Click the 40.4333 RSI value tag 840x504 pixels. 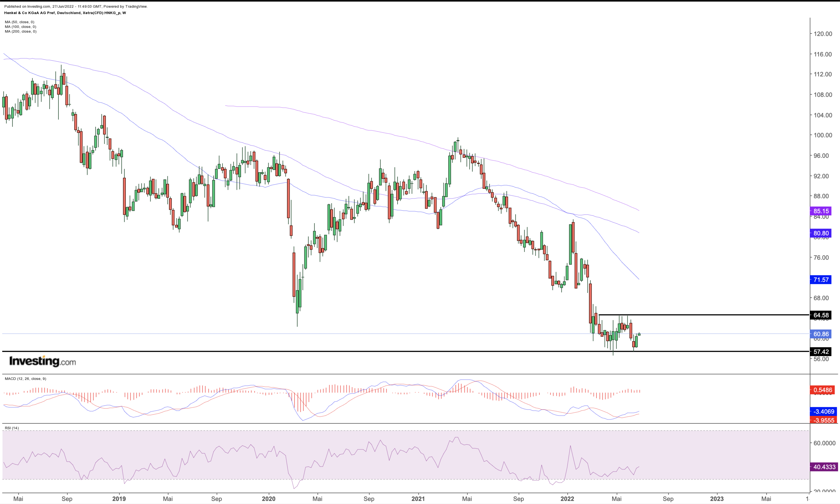[x=824, y=467]
